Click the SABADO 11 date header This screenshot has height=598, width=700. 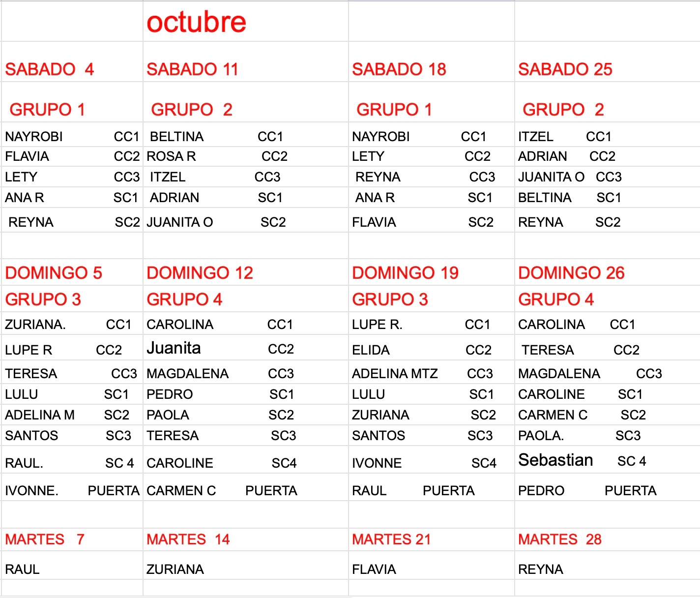click(192, 69)
